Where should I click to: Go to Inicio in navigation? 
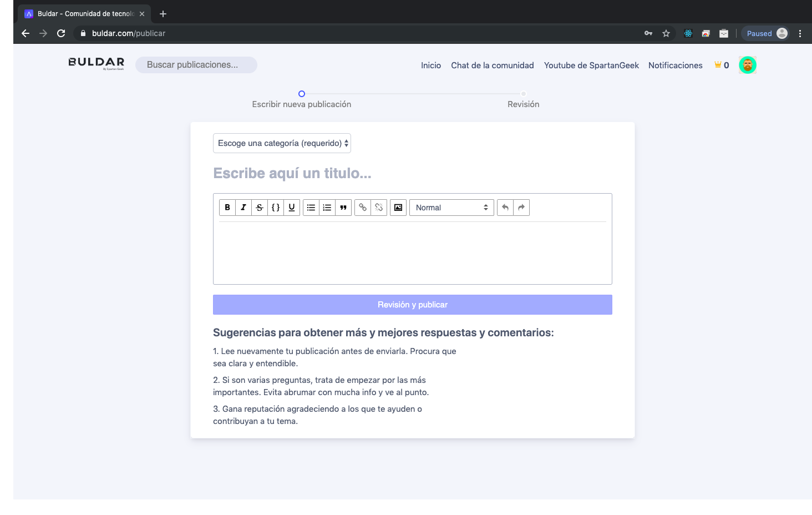[x=431, y=65]
